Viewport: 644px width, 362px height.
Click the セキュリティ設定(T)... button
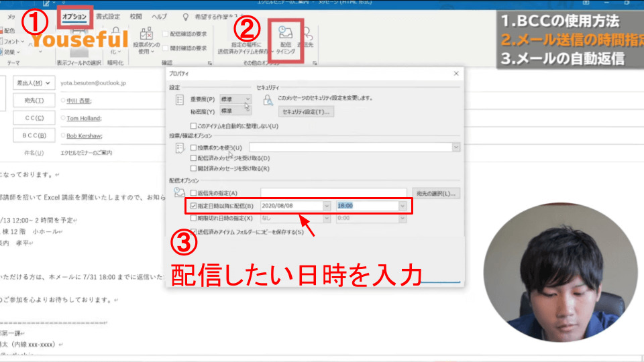(306, 112)
